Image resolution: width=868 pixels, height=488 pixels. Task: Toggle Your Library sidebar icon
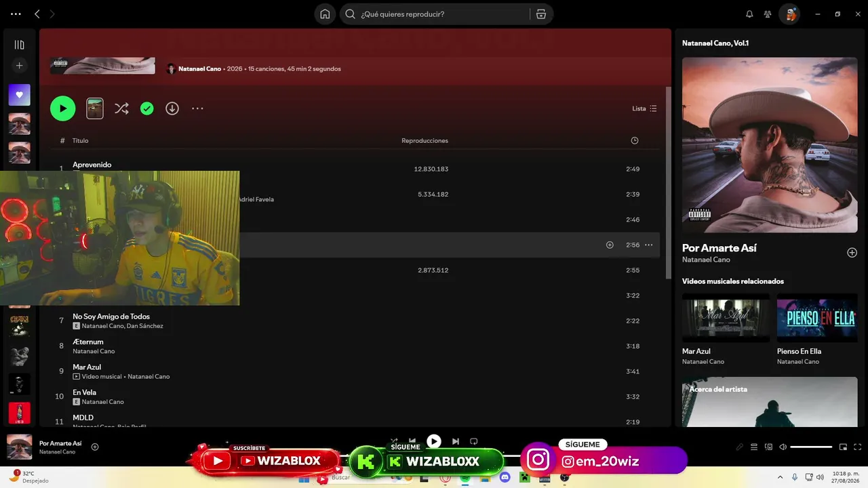pyautogui.click(x=19, y=45)
